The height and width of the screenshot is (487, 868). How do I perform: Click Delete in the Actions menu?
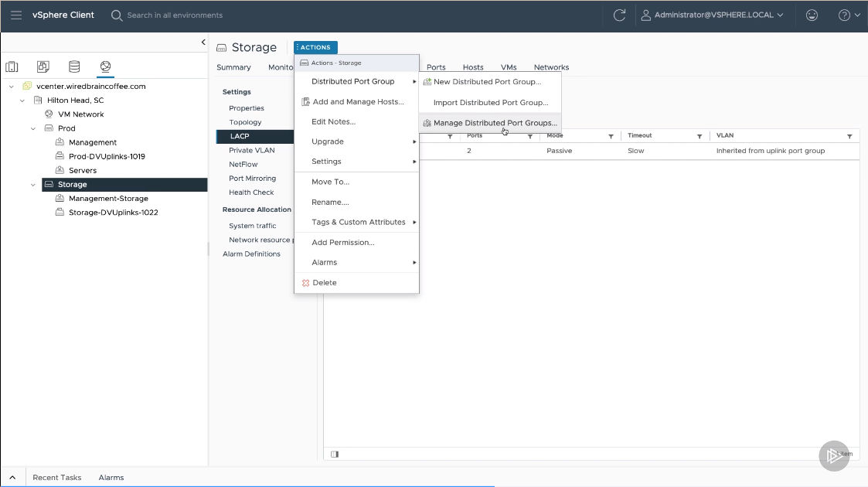pyautogui.click(x=324, y=283)
